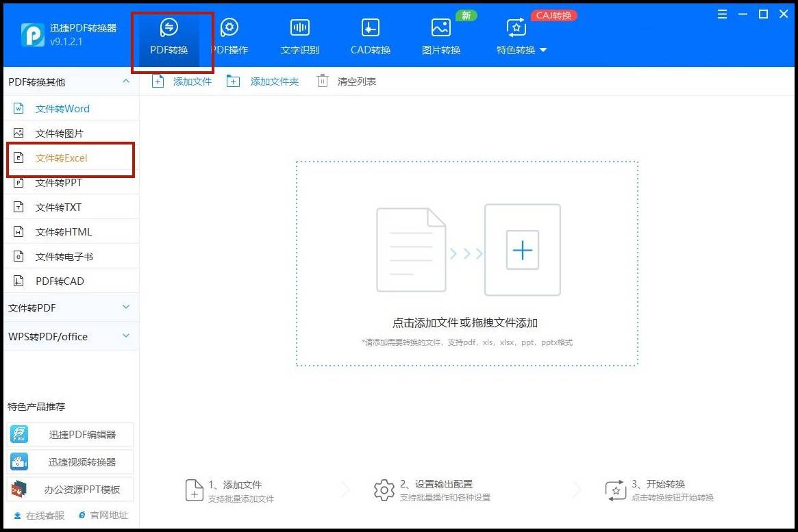Click the image icon beside 文件转图片

(18, 134)
